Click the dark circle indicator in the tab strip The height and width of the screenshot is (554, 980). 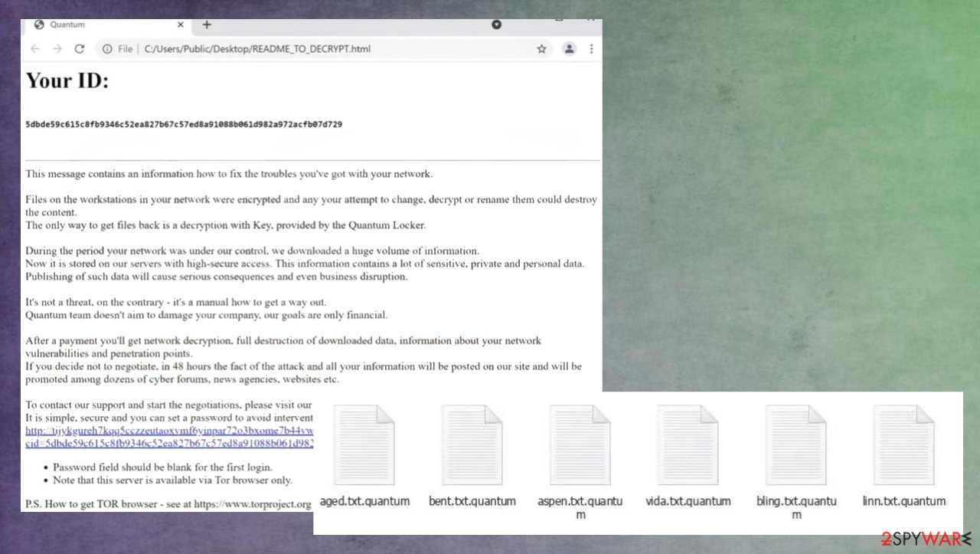(496, 25)
